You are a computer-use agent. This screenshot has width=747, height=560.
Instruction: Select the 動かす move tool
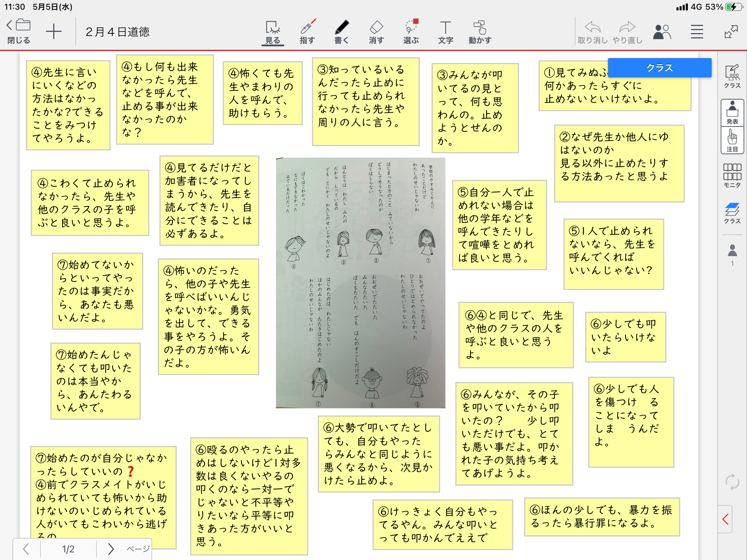coord(480,32)
